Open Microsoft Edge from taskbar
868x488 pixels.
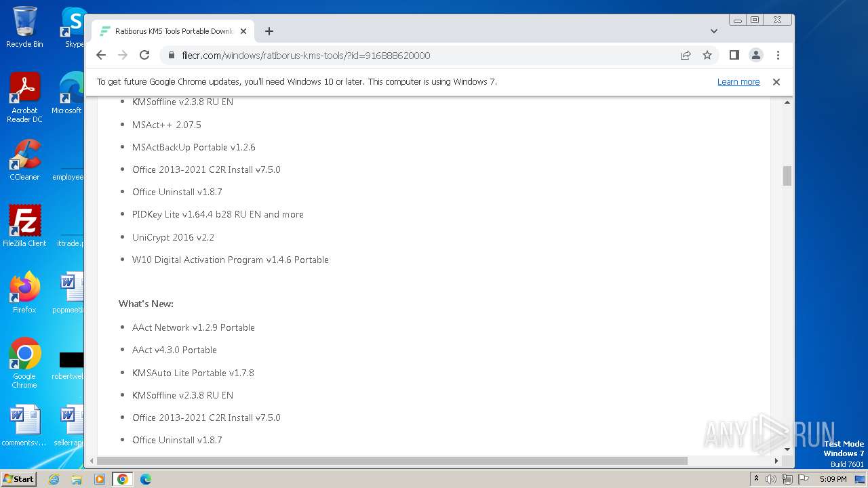[145, 479]
